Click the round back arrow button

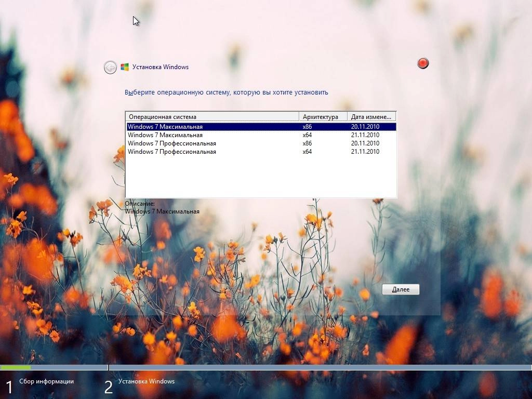click(110, 68)
